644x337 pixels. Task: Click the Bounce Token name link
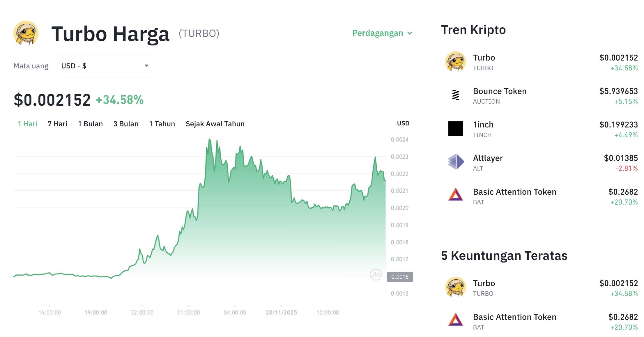coord(499,91)
